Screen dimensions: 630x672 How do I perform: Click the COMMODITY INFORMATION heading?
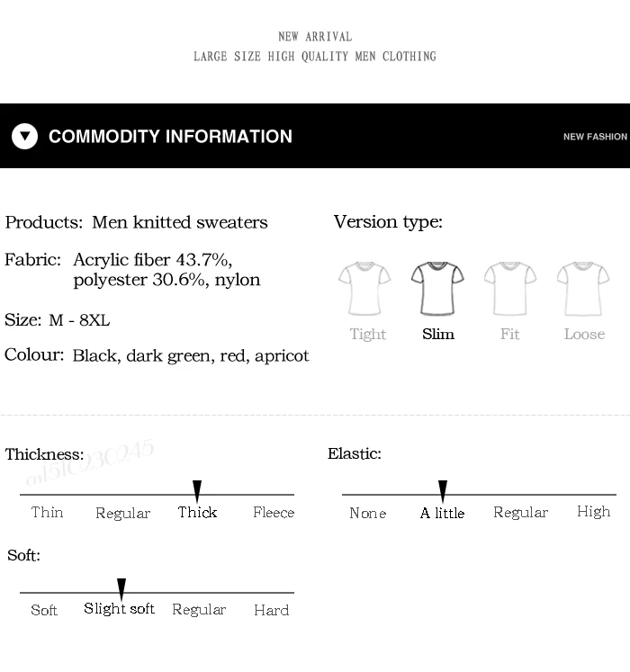(x=170, y=136)
